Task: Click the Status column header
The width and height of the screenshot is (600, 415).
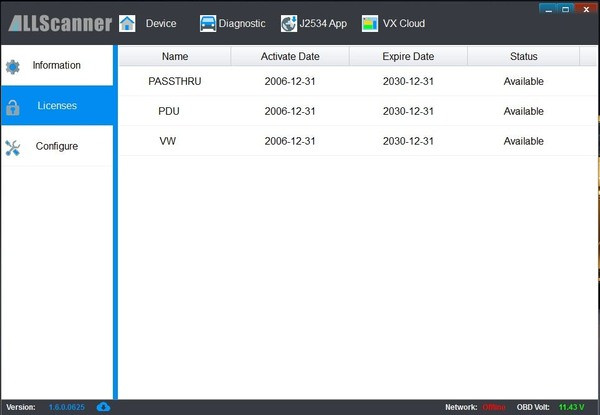Action: (x=523, y=57)
